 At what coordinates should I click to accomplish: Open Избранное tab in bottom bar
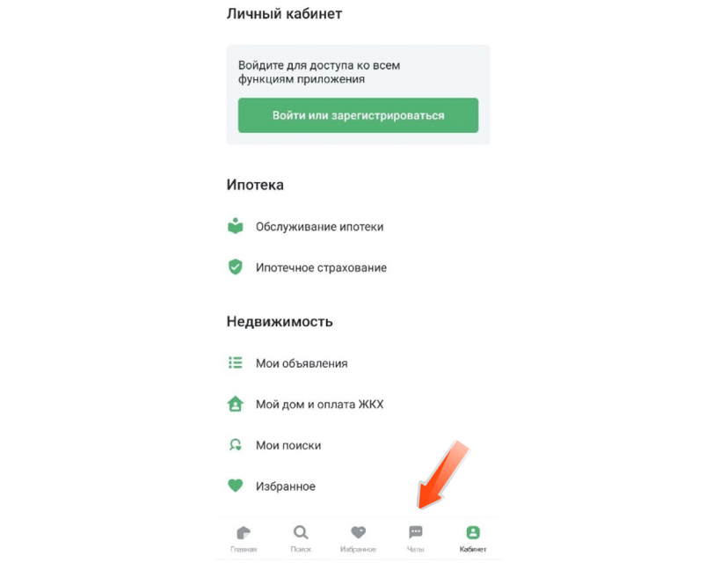pos(358,539)
